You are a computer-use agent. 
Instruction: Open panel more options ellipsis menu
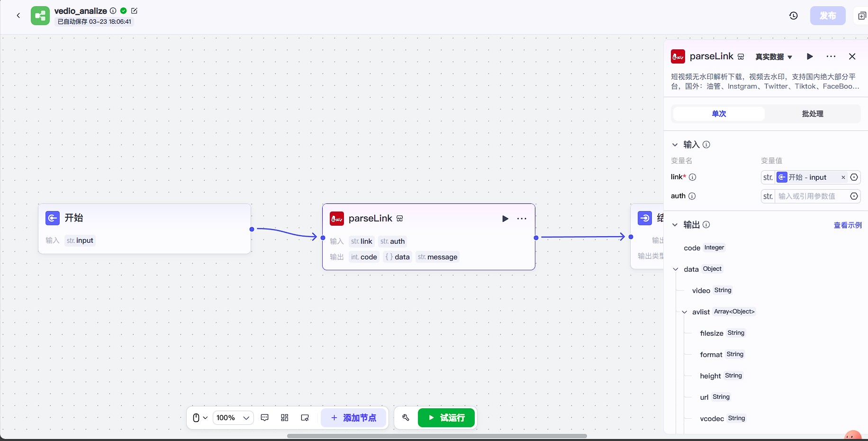click(831, 56)
